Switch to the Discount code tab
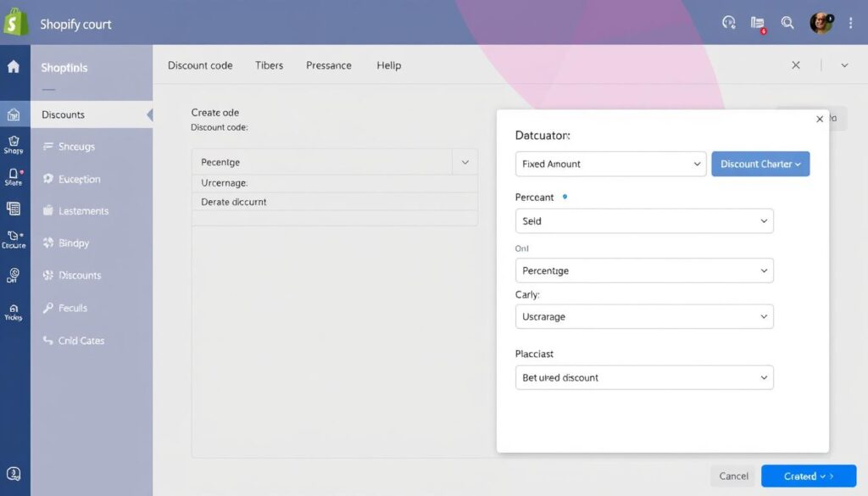This screenshot has height=496, width=868. pos(200,65)
